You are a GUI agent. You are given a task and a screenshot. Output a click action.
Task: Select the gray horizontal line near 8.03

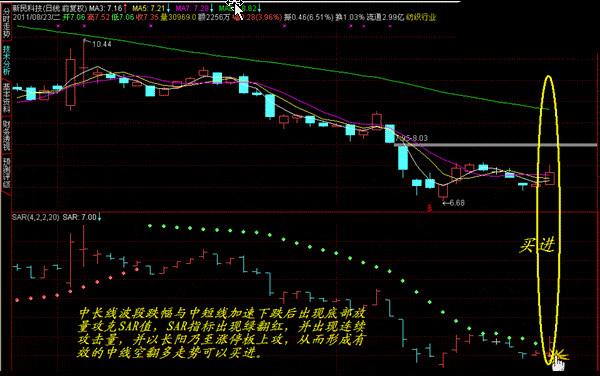point(496,145)
